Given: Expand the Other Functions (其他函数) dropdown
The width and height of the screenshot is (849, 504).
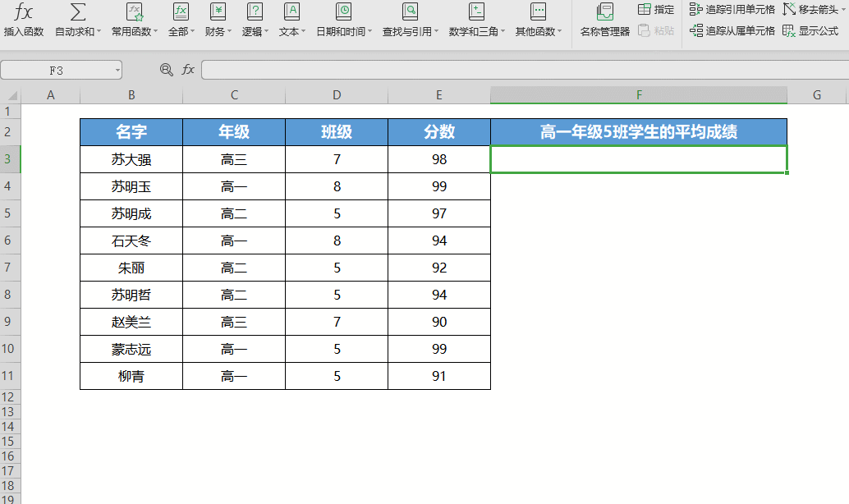Looking at the screenshot, I should pos(559,32).
